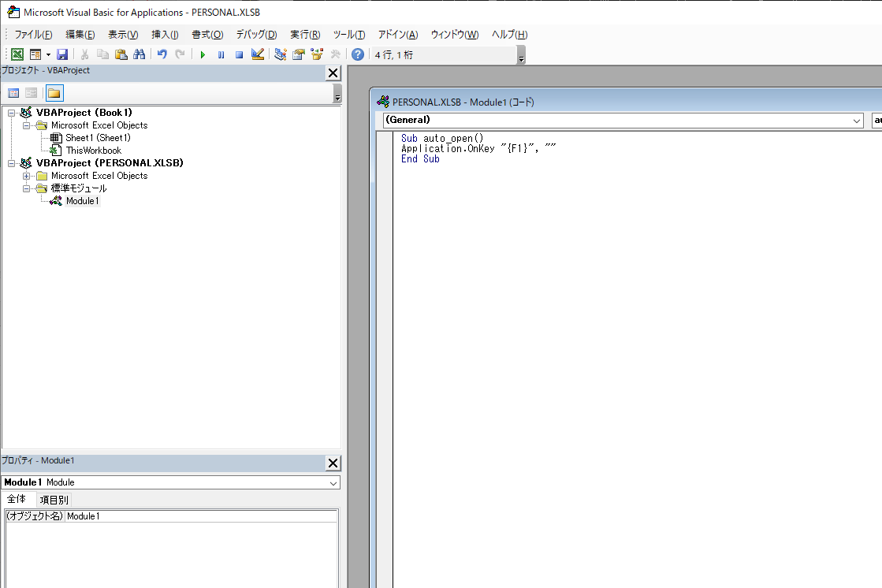This screenshot has height=588, width=882.
Task: Click the Reset stop square icon
Action: point(239,54)
